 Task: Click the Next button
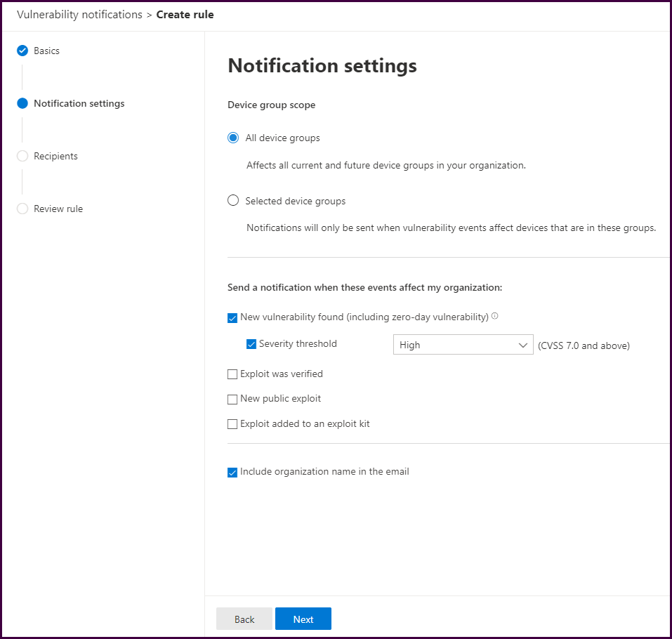tap(303, 619)
